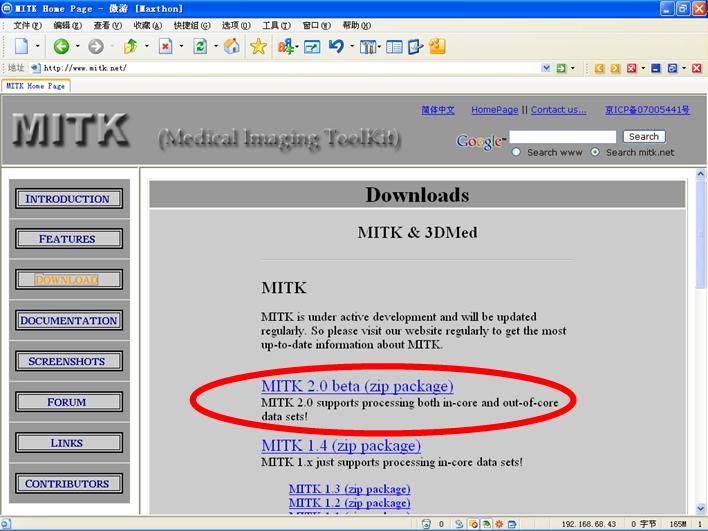
Task: Expand the address bar URL history dropdown
Action: point(546,68)
